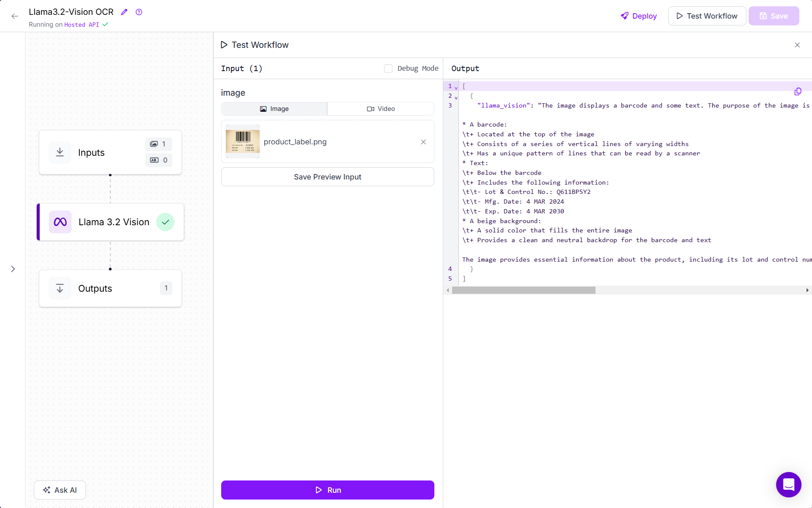Edit the workflow title using the pencil icon

coord(124,12)
